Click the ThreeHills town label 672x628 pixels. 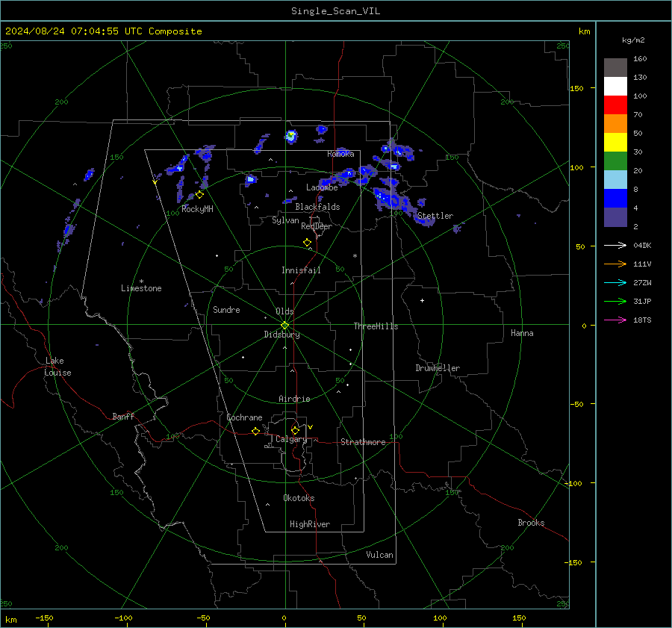pos(376,326)
